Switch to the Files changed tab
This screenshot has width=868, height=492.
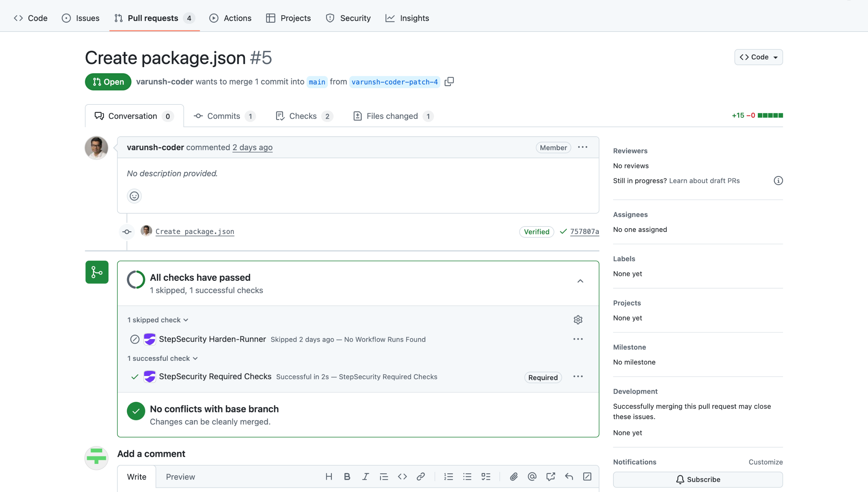coord(393,116)
